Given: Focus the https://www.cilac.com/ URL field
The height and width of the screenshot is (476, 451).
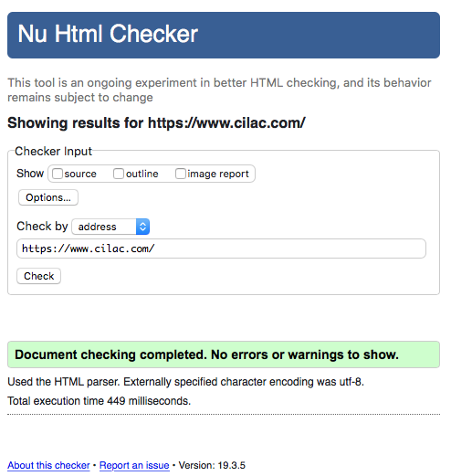Looking at the screenshot, I should [x=221, y=249].
